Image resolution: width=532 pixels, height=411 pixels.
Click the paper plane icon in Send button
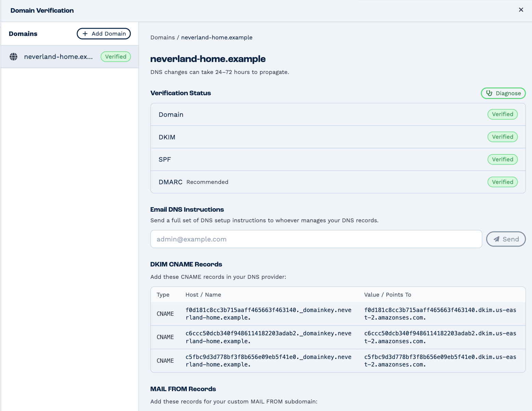click(496, 239)
